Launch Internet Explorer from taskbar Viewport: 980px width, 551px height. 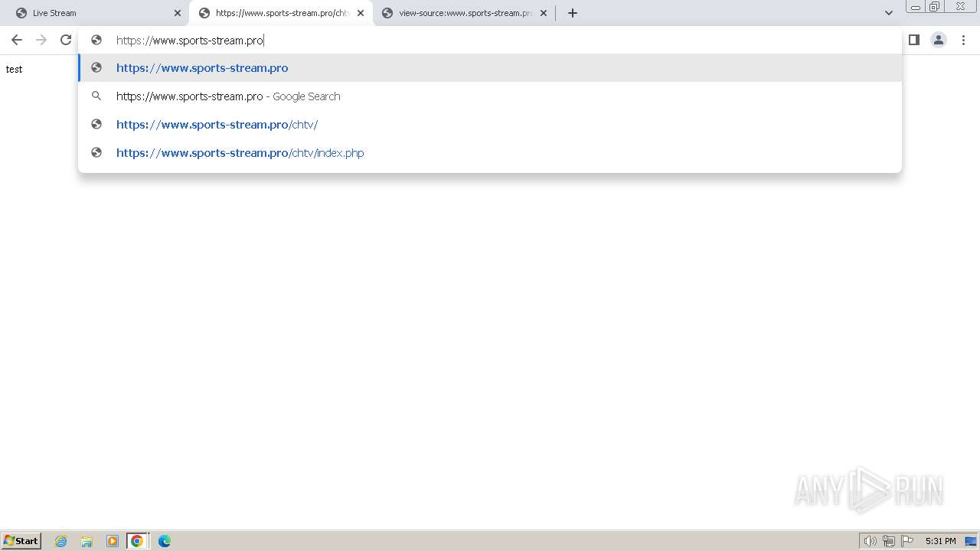tap(61, 541)
